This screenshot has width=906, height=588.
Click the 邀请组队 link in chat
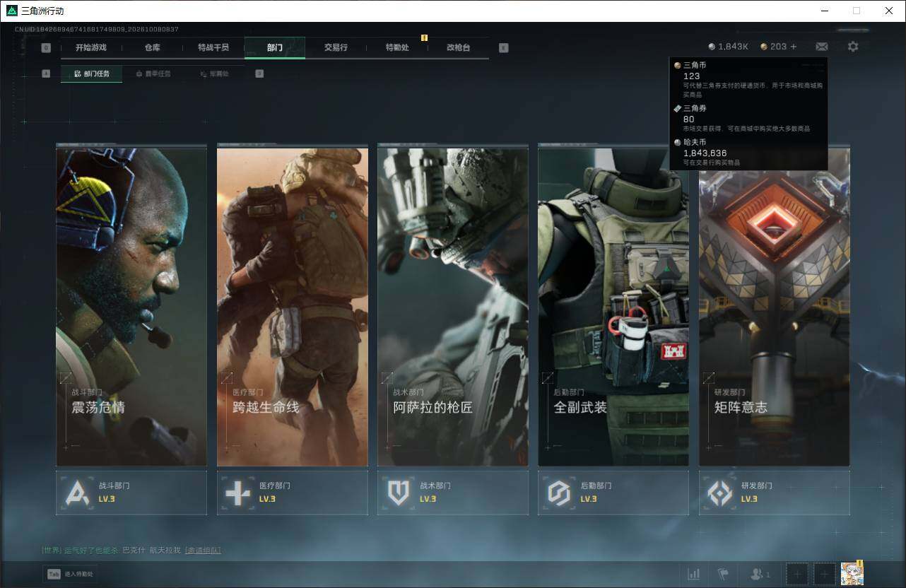[203, 550]
